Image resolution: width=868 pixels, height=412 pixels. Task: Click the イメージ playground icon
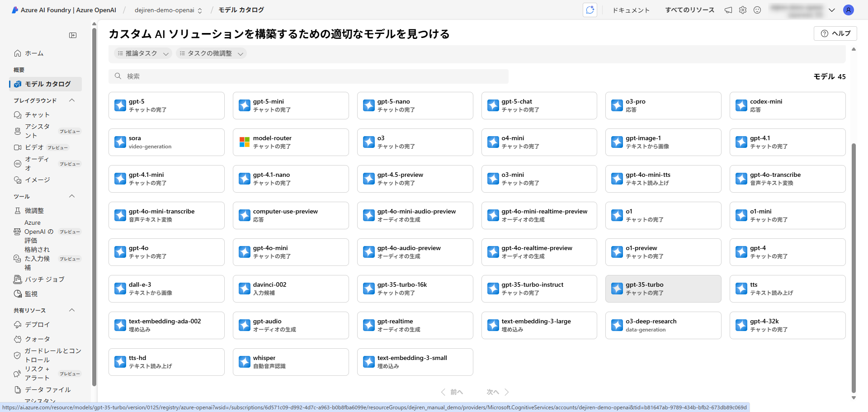(x=18, y=180)
